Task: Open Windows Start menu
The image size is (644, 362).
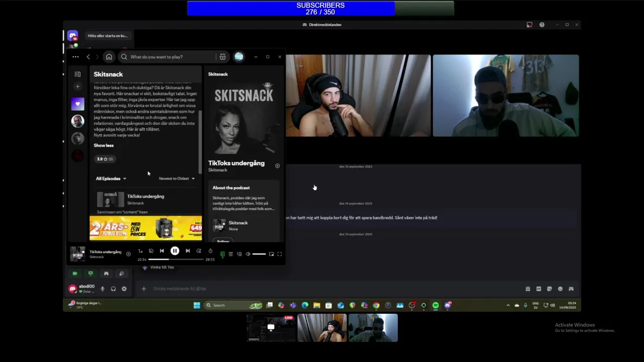Action: point(197,305)
